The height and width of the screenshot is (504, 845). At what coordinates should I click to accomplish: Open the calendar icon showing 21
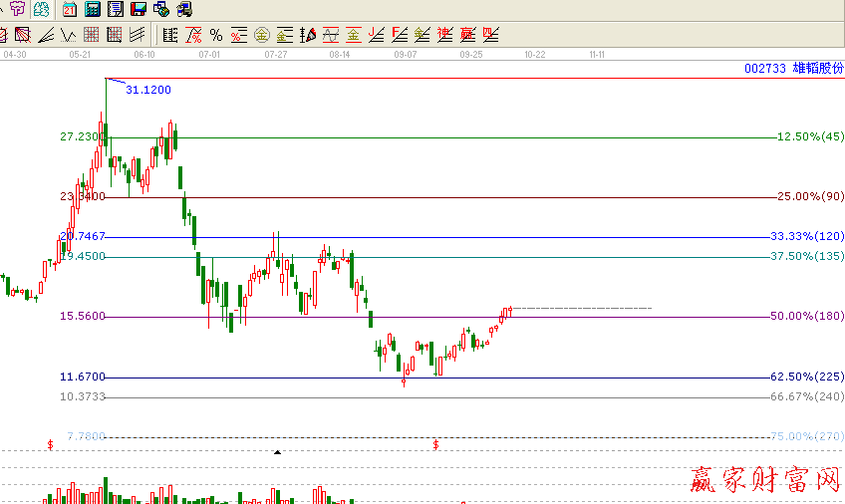[69, 10]
